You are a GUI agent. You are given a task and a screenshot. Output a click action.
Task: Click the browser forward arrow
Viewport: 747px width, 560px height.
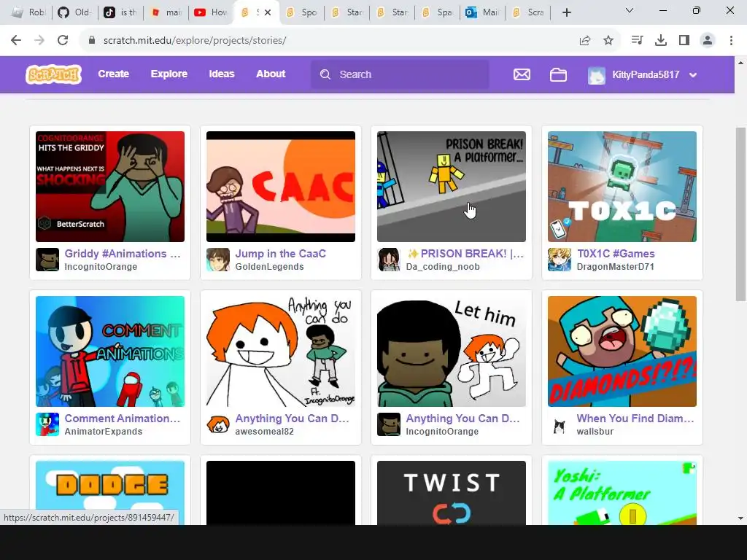click(39, 41)
